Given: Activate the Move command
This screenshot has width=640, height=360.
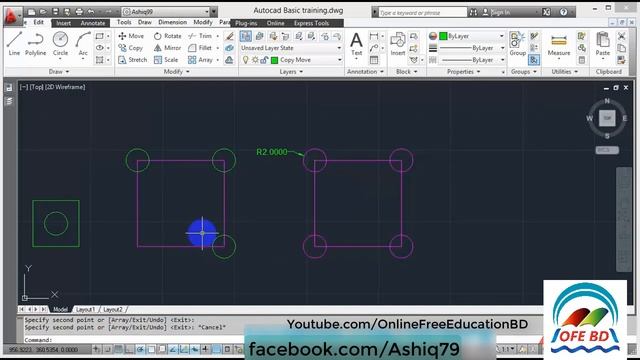Looking at the screenshot, I should (x=131, y=36).
